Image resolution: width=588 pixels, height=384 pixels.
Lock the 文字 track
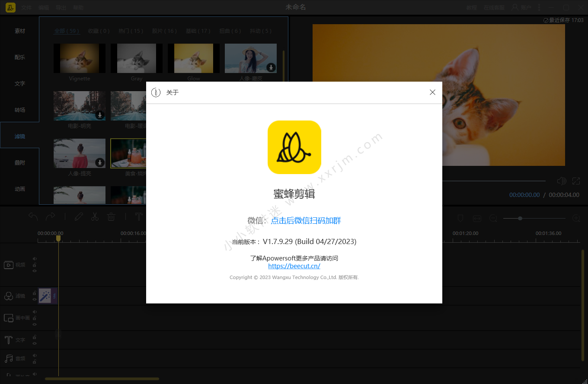pyautogui.click(x=35, y=337)
